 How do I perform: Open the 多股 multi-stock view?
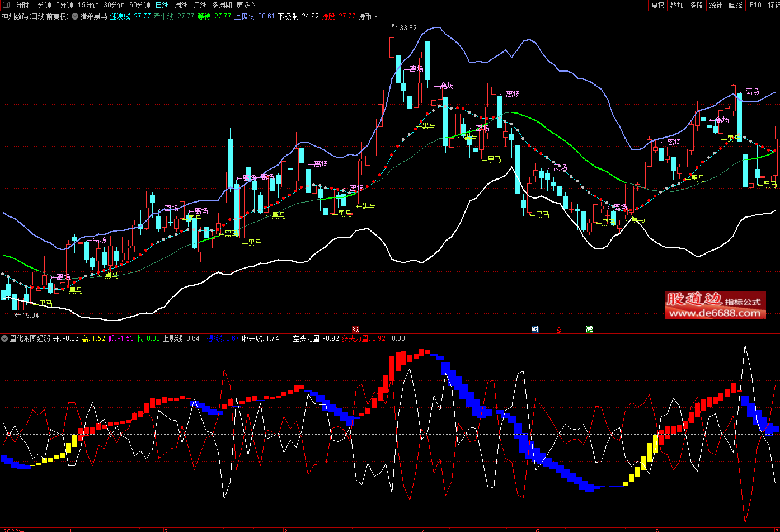pyautogui.click(x=696, y=5)
